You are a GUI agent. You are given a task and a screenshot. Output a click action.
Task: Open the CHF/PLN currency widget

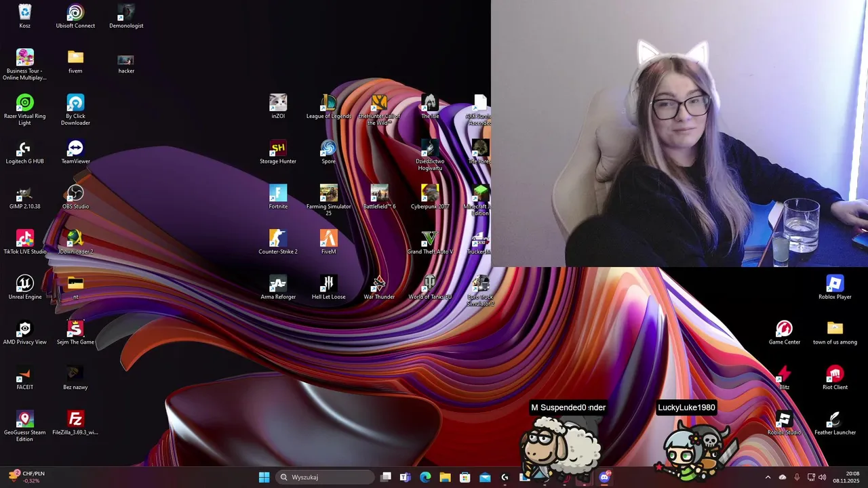click(27, 477)
